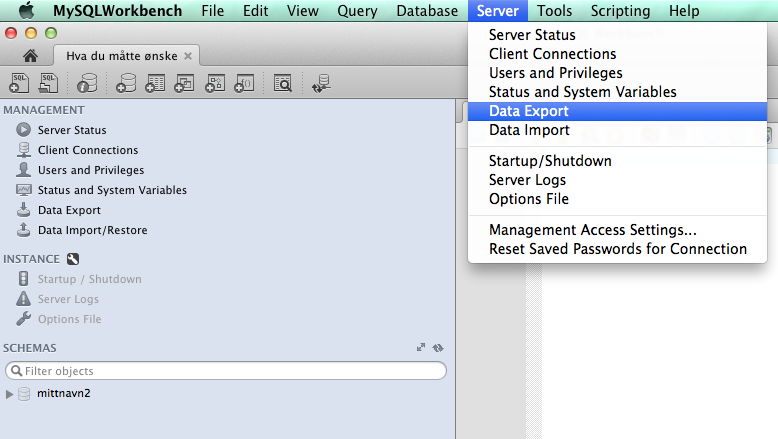Viewport: 778px width, 439px height.
Task: Open the File menu
Action: (212, 10)
